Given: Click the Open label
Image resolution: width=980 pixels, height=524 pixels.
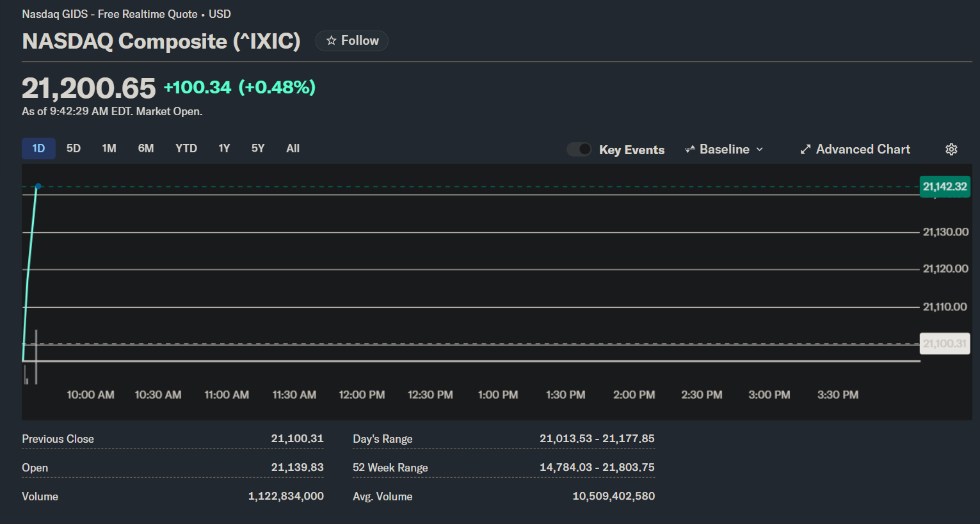Looking at the screenshot, I should point(35,468).
